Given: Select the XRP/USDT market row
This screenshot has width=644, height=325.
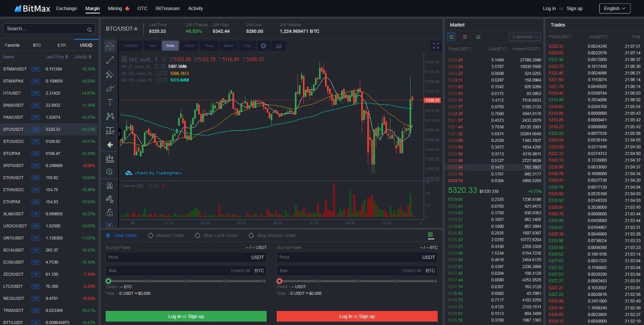Looking at the screenshot, I should point(49,166).
